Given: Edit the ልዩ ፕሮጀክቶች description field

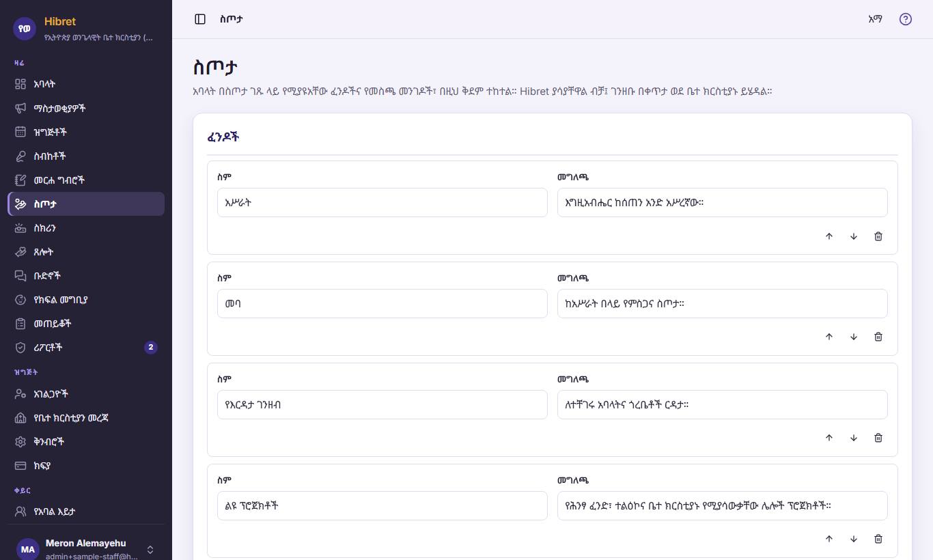Looking at the screenshot, I should pyautogui.click(x=723, y=505).
